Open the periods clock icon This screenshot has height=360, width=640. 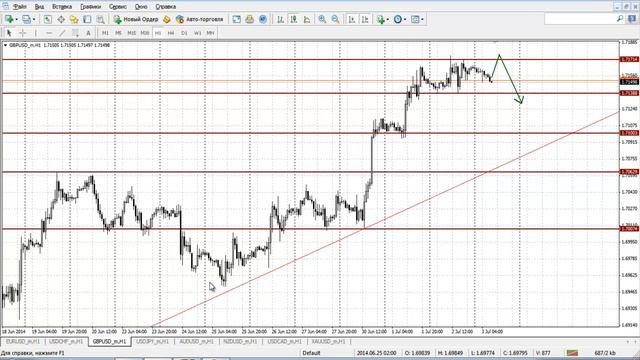(x=398, y=19)
